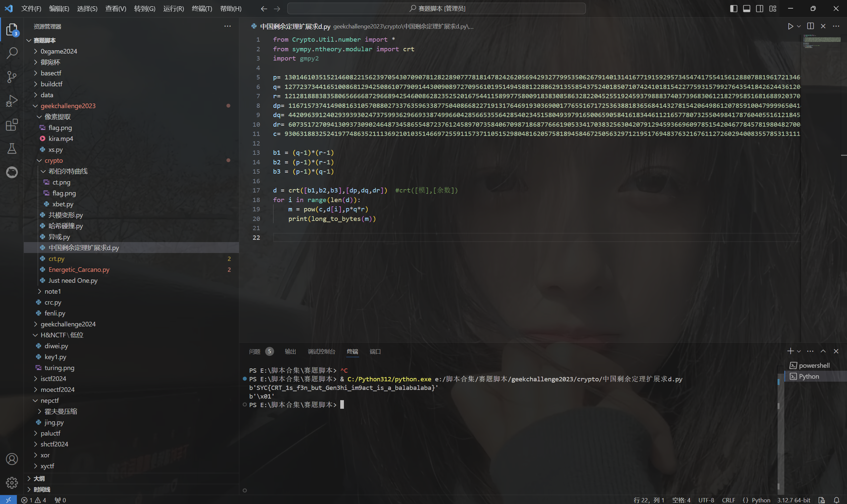Image resolution: width=847 pixels, height=504 pixels.
Task: Switch to the 端口 ports tab
Action: pyautogui.click(x=375, y=352)
